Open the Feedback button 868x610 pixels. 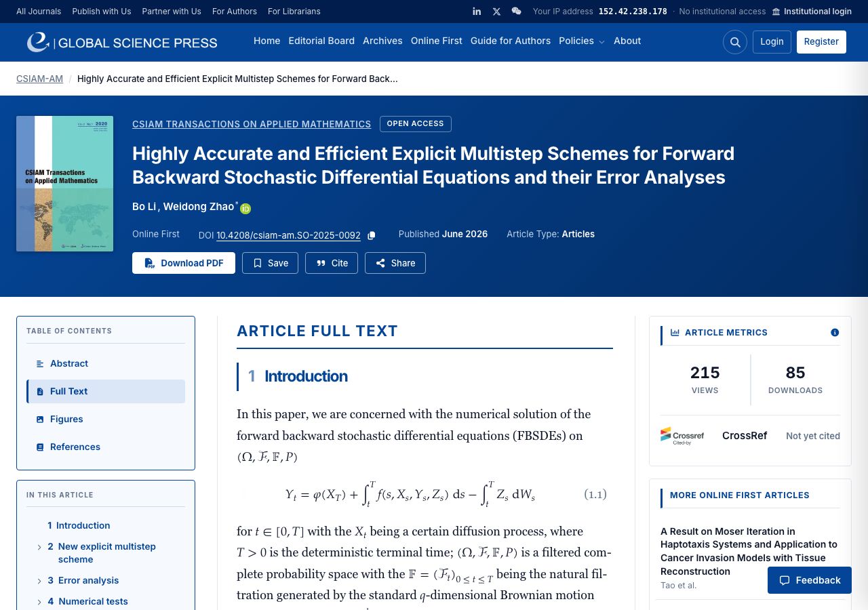[x=810, y=580]
